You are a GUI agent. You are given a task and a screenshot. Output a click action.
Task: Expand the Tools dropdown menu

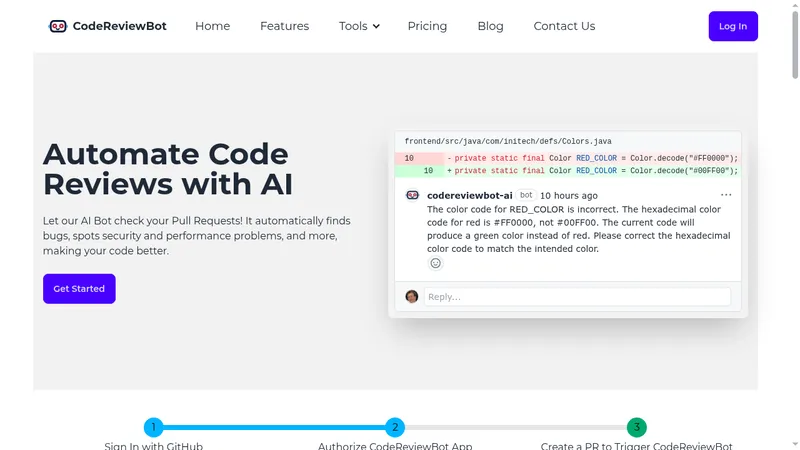click(x=359, y=26)
